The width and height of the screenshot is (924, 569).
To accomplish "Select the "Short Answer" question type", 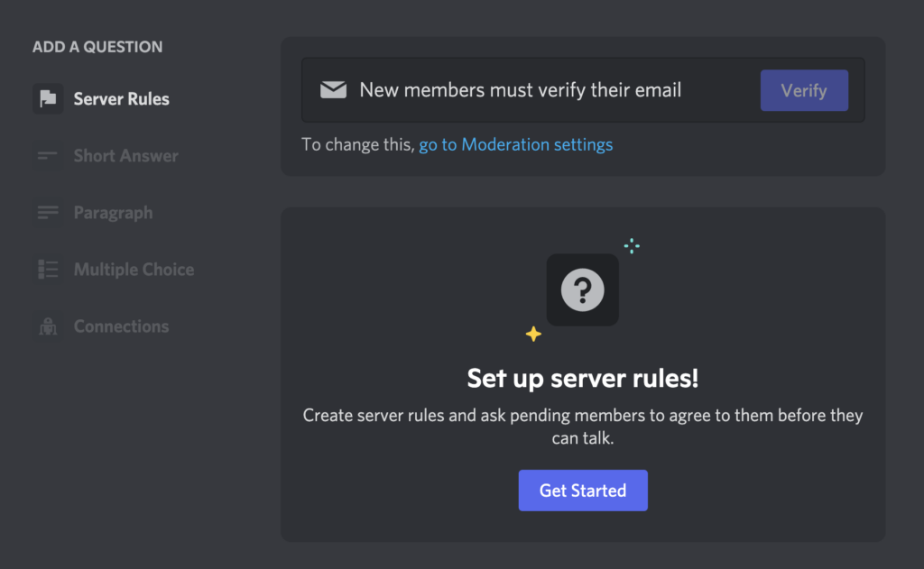I will coord(125,155).
